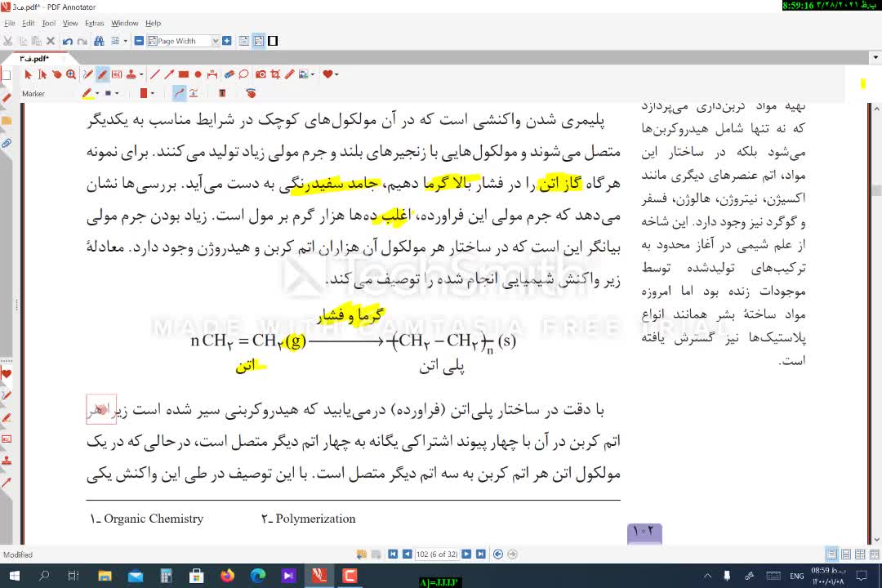Zoom in with the plus button
This screenshot has width=882, height=588.
[x=227, y=41]
